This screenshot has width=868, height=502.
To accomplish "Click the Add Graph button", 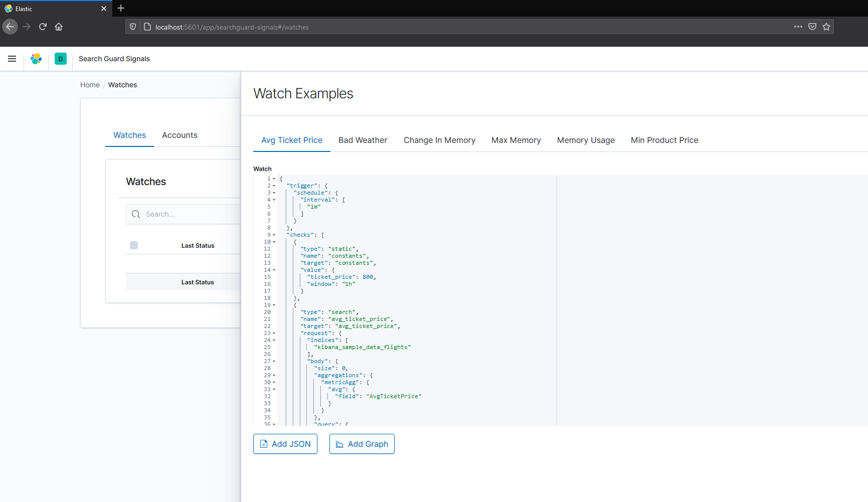I will (x=362, y=444).
